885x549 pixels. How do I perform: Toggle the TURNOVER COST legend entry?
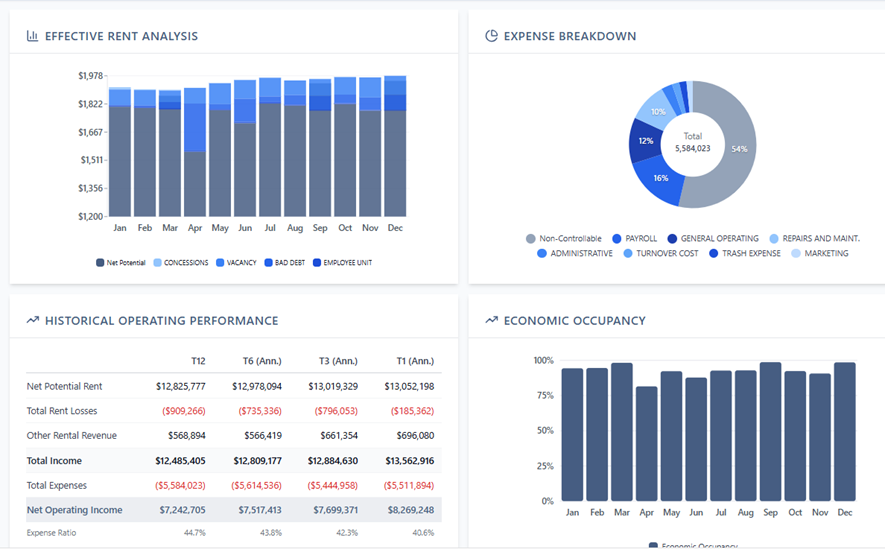click(660, 253)
